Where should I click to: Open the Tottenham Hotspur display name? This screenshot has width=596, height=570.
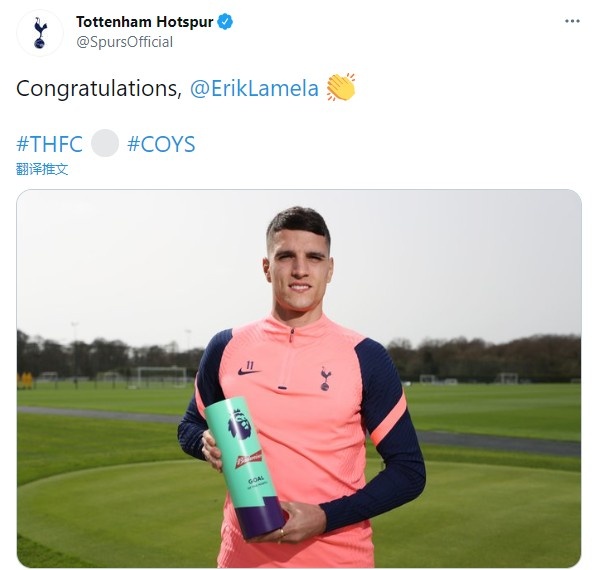[144, 22]
